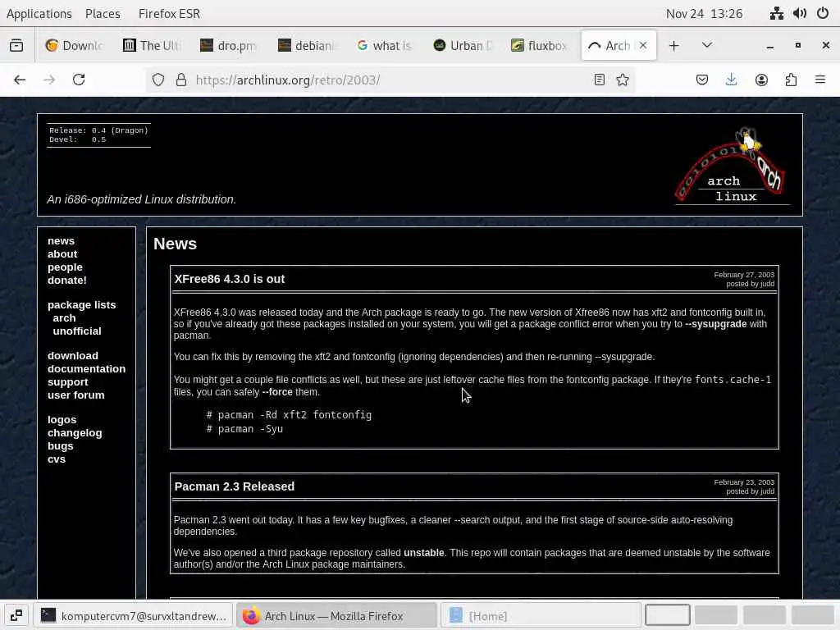
Task: Open the about sidebar link
Action: click(62, 254)
